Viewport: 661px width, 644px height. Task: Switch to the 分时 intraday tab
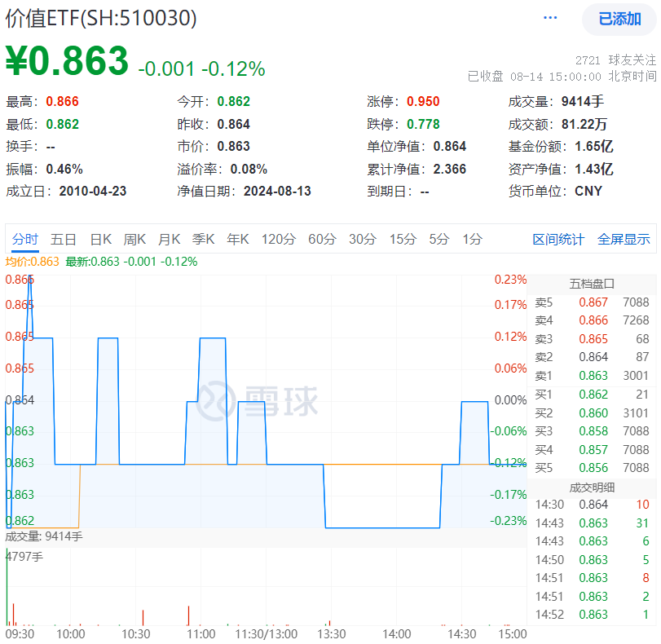tap(26, 239)
